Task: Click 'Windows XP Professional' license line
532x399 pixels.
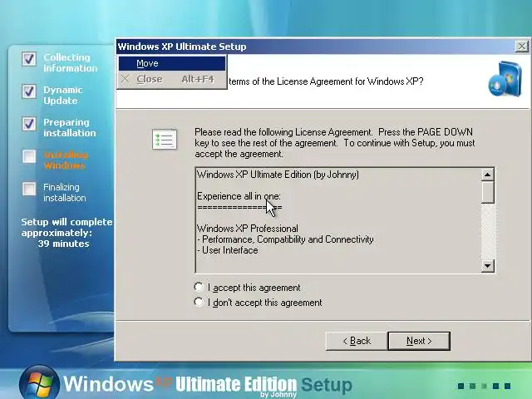Action: (x=248, y=229)
